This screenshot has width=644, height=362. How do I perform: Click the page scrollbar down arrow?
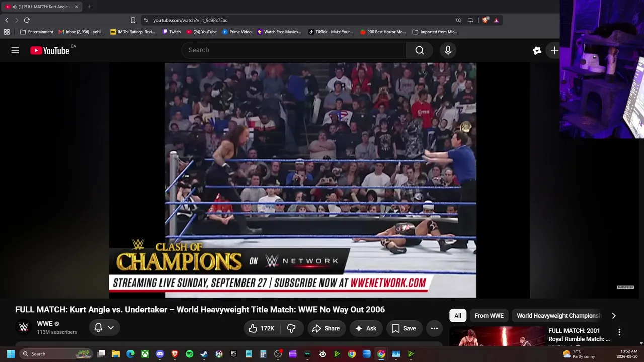[641, 343]
